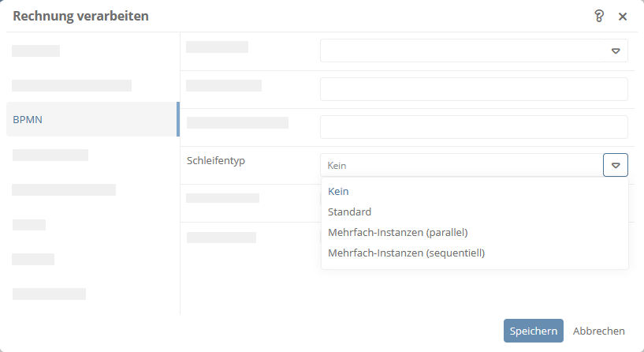Select the BPMN tab in sidebar
The image size is (644, 352).
click(93, 119)
